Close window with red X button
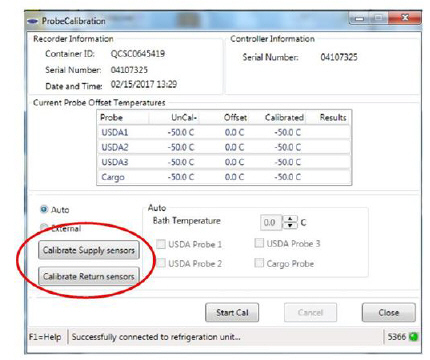 [x=405, y=18]
